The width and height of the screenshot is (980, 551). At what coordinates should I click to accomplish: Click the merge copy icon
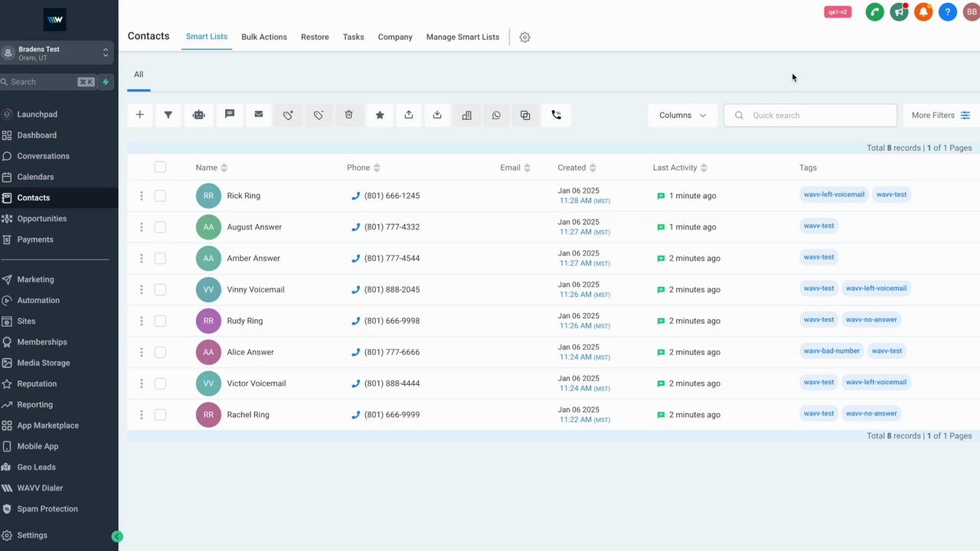click(x=525, y=115)
